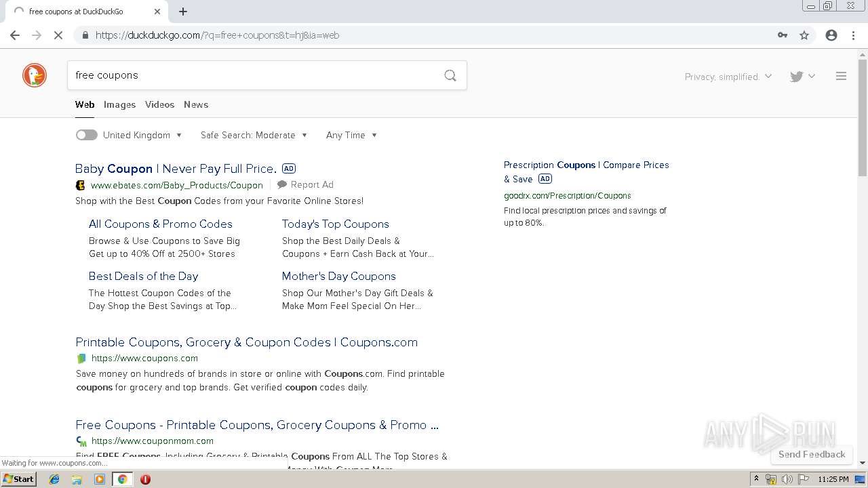The width and height of the screenshot is (868, 488).
Task: Click the ebates favicon
Action: point(81,185)
